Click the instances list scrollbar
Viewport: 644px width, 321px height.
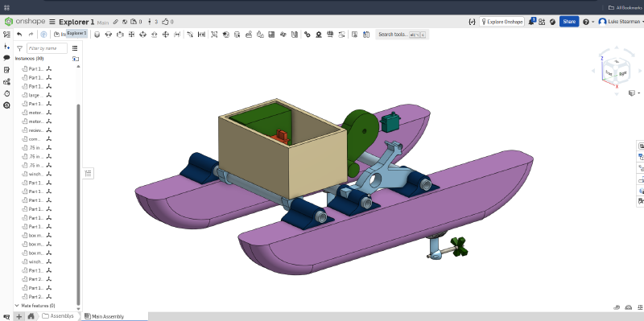click(x=78, y=204)
